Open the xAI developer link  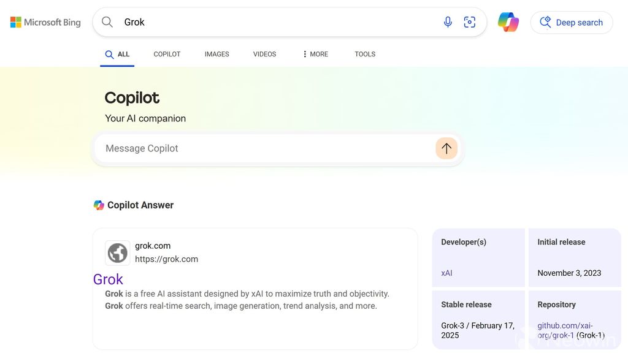pyautogui.click(x=446, y=273)
